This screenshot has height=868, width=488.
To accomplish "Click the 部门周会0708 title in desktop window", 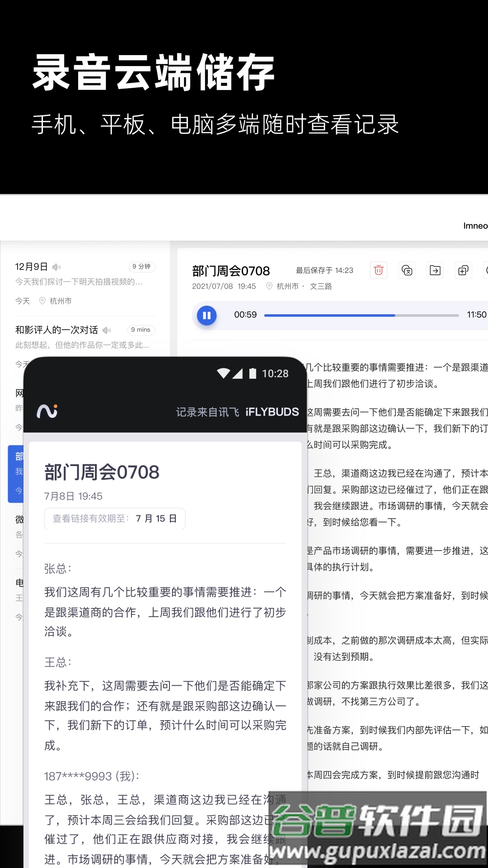I will [x=231, y=271].
